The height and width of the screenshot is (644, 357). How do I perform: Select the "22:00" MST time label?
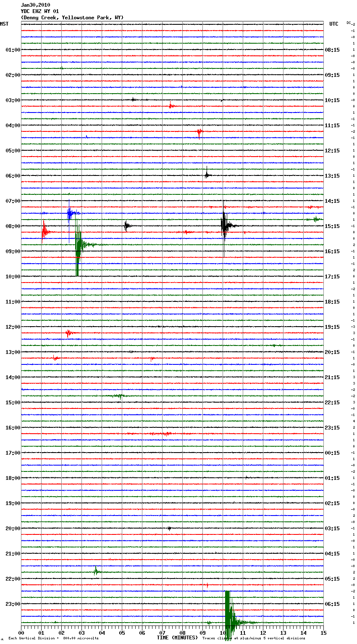[x=13, y=579]
